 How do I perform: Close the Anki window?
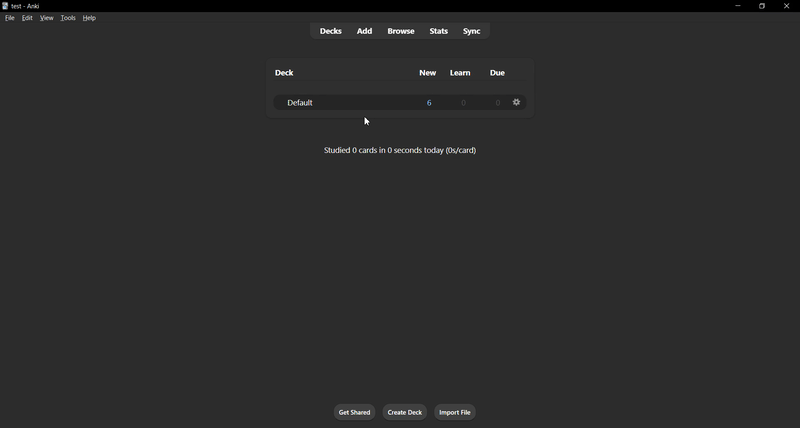coord(786,6)
